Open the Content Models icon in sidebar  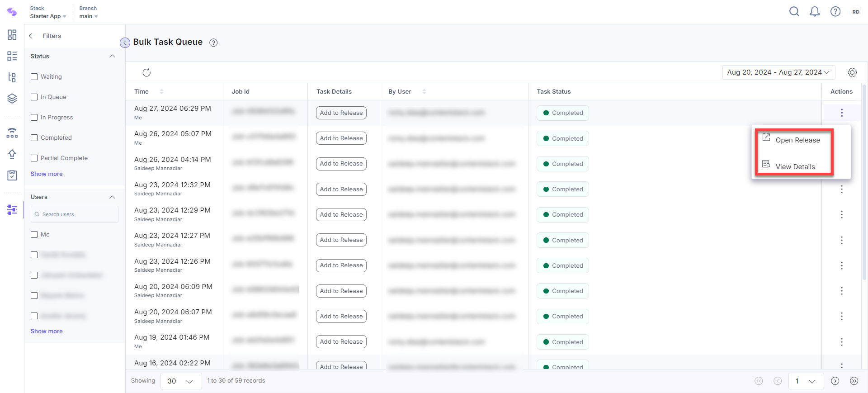point(12,77)
